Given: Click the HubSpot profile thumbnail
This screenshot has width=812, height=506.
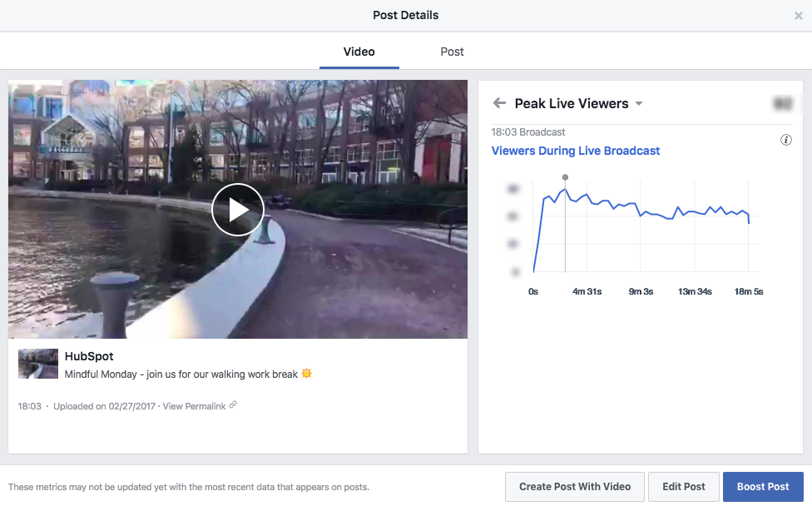Looking at the screenshot, I should [38, 364].
